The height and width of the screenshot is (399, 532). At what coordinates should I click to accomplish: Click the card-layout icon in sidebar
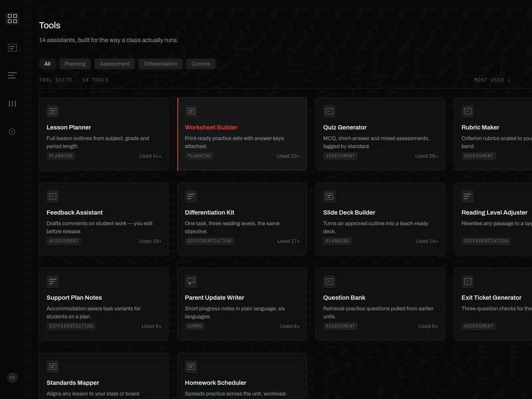pyautogui.click(x=12, y=48)
